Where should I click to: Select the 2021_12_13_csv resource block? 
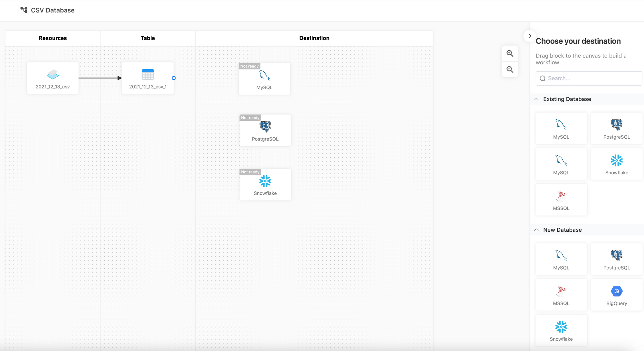point(52,78)
